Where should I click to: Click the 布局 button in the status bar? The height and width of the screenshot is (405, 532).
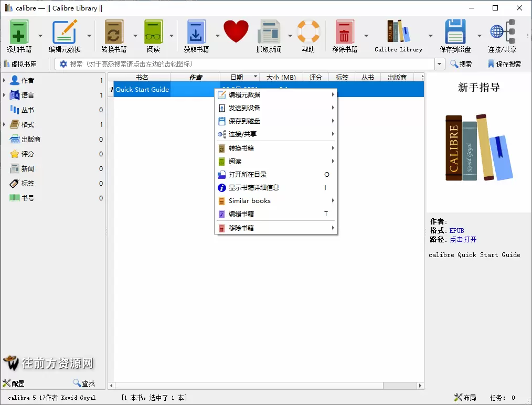[x=465, y=397]
